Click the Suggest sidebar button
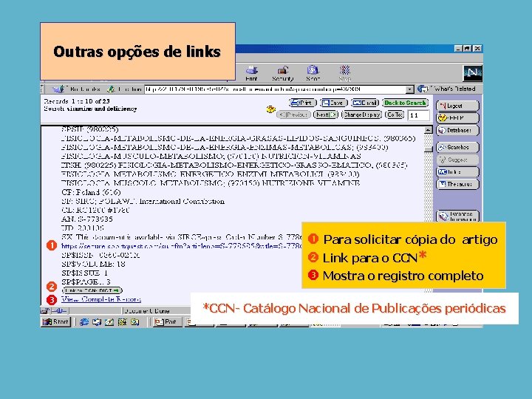Image resolution: width=532 pixels, height=399 pixels. point(457,160)
